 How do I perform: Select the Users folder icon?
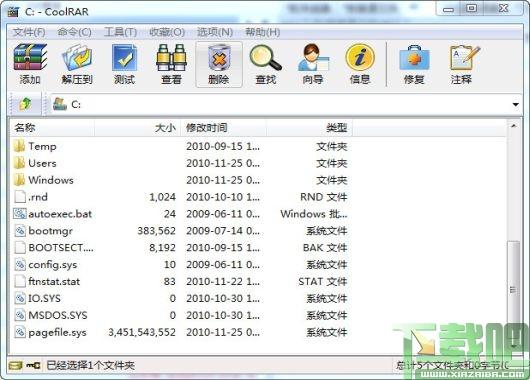(19, 163)
